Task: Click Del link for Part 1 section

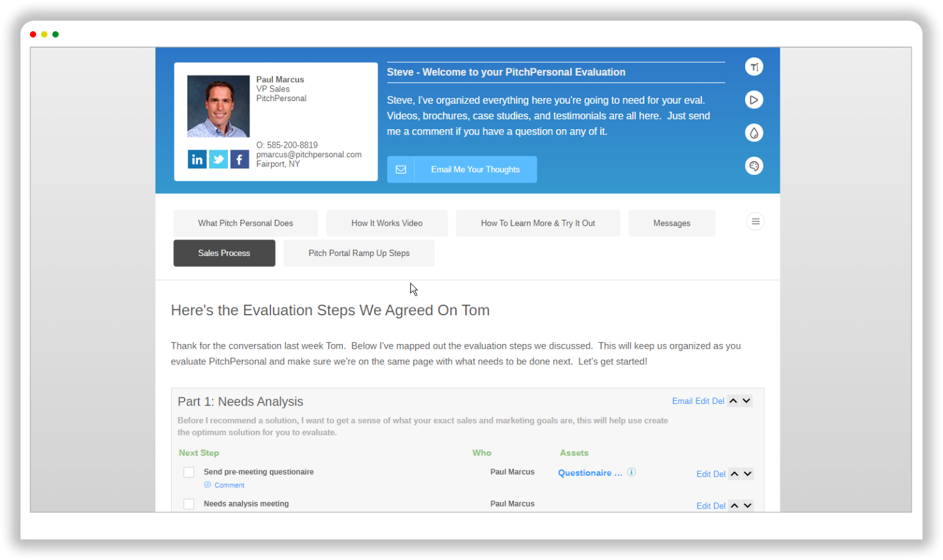Action: pos(718,401)
